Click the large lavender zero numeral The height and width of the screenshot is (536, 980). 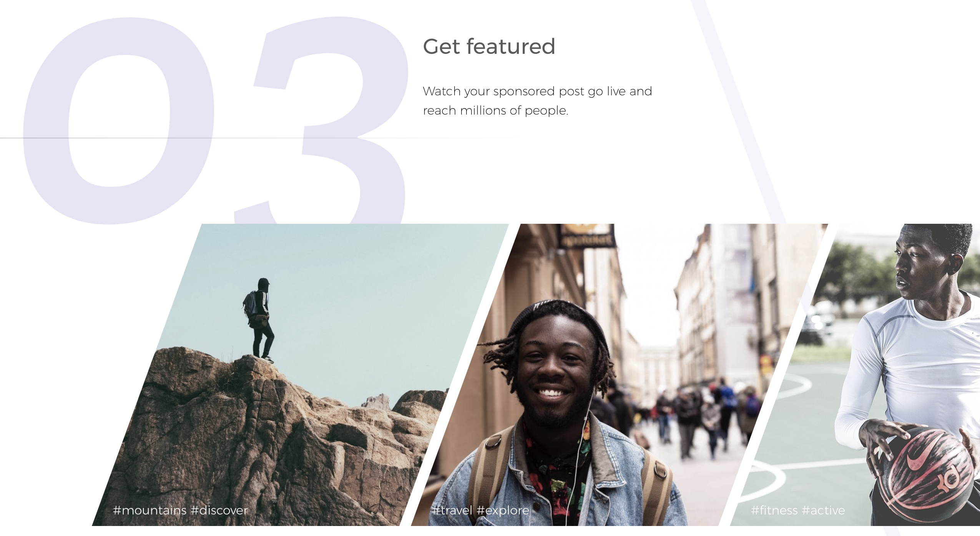[118, 121]
